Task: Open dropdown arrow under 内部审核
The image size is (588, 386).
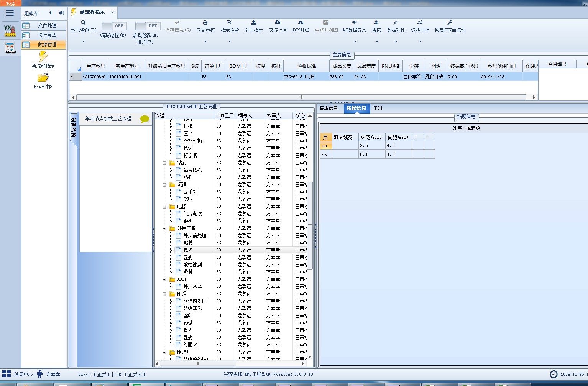Action: pos(205,42)
